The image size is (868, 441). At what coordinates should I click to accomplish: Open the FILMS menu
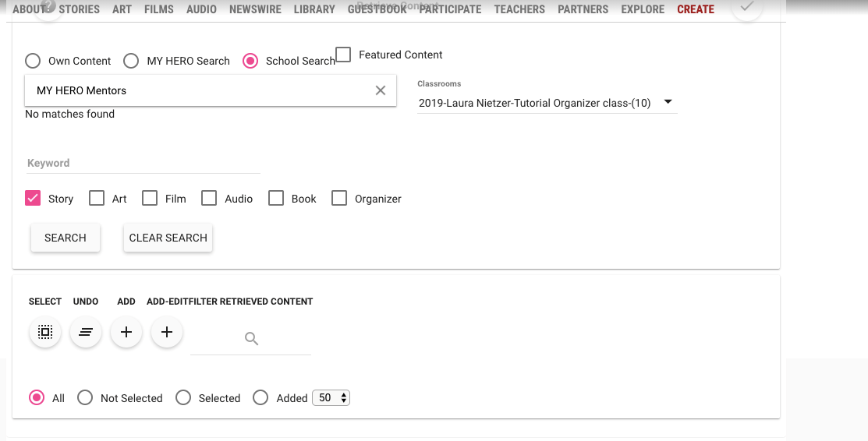159,9
